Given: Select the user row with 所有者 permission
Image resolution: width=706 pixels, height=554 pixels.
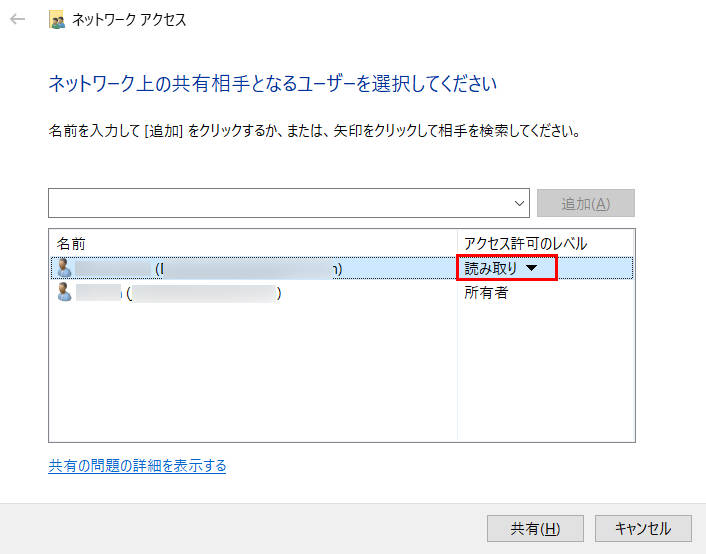Looking at the screenshot, I should click(342, 293).
